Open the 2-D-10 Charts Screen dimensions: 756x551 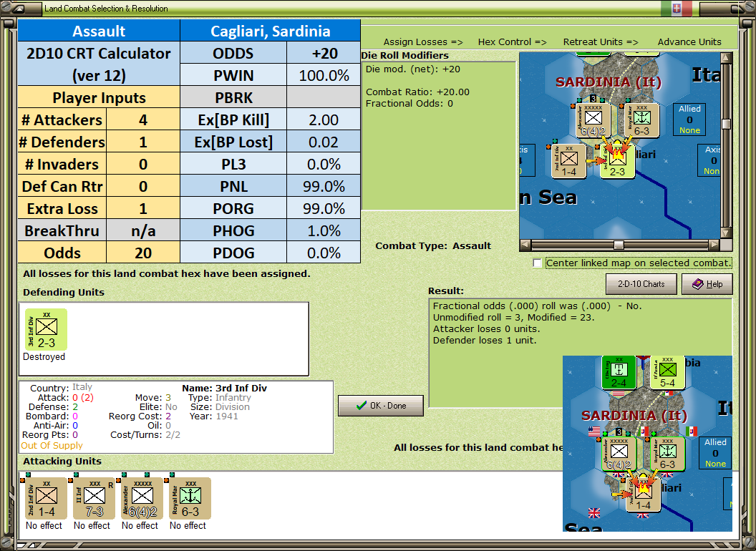641,284
